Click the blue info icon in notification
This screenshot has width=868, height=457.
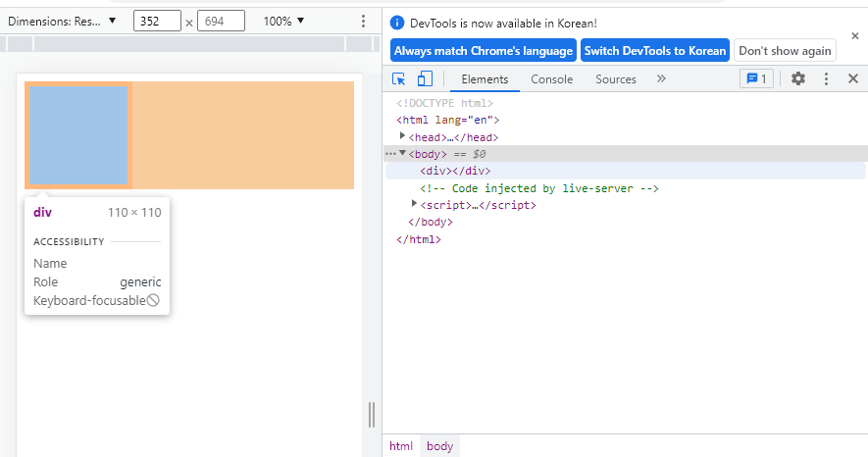tap(397, 23)
